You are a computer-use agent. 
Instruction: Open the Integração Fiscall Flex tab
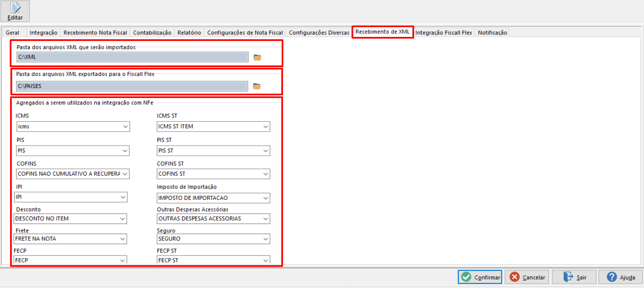pyautogui.click(x=443, y=33)
